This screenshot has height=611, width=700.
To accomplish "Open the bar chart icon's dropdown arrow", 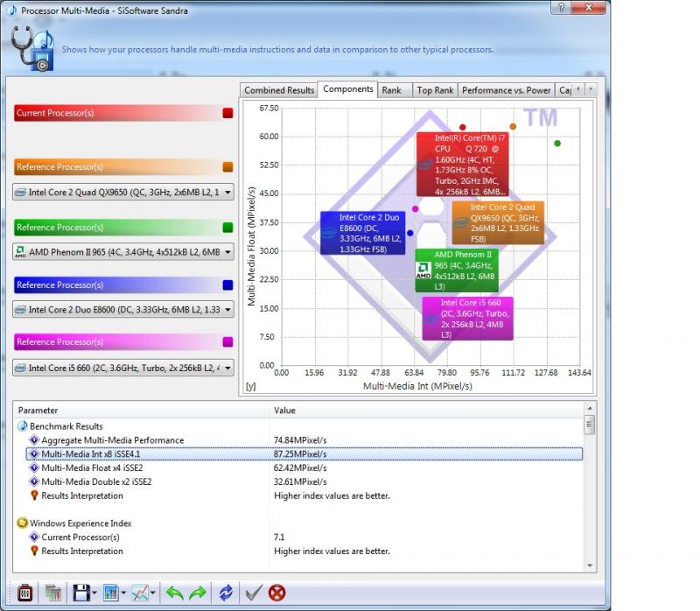I will pyautogui.click(x=123, y=593).
